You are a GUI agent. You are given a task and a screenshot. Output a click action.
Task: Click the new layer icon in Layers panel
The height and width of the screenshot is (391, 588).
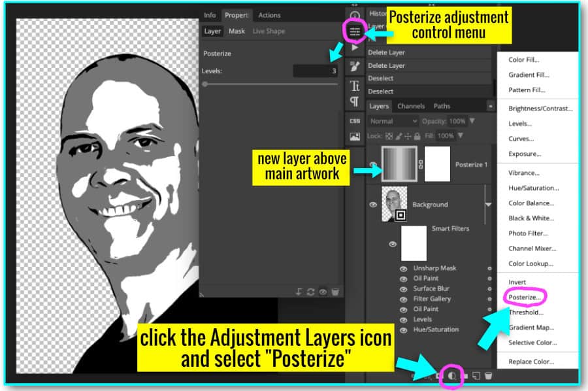click(476, 375)
